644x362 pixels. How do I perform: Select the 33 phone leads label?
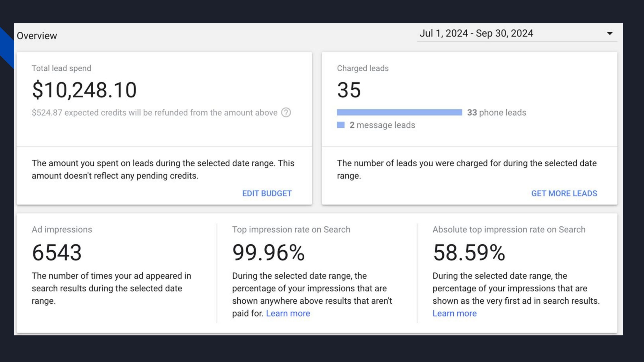(497, 112)
